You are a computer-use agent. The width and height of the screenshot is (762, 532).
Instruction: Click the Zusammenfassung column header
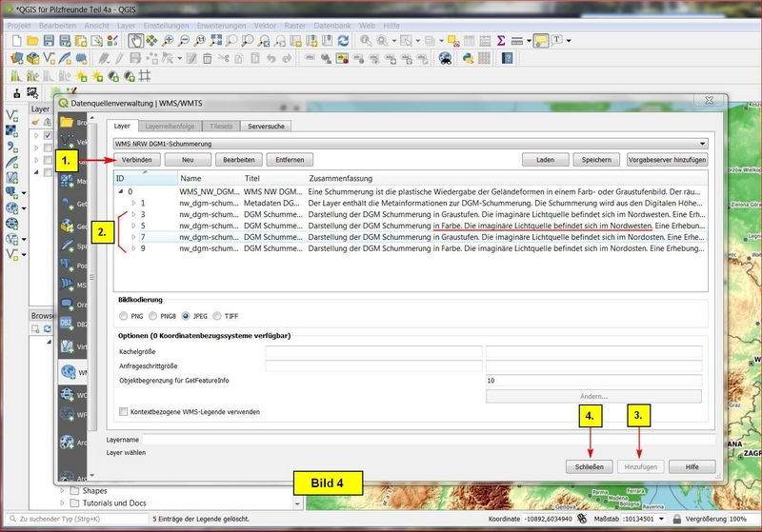pos(507,178)
